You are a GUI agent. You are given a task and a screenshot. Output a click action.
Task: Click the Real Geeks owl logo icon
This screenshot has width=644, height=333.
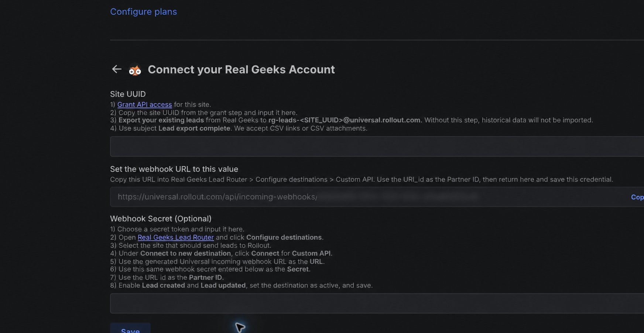135,70
